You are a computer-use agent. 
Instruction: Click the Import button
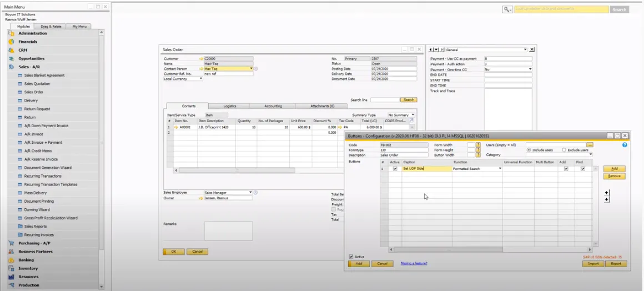[x=593, y=264]
